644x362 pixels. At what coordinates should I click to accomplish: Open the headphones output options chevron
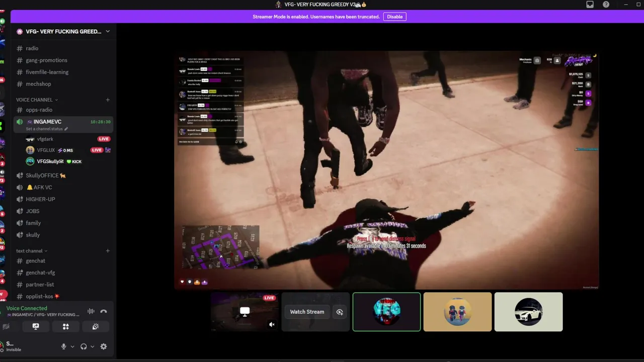point(93,346)
